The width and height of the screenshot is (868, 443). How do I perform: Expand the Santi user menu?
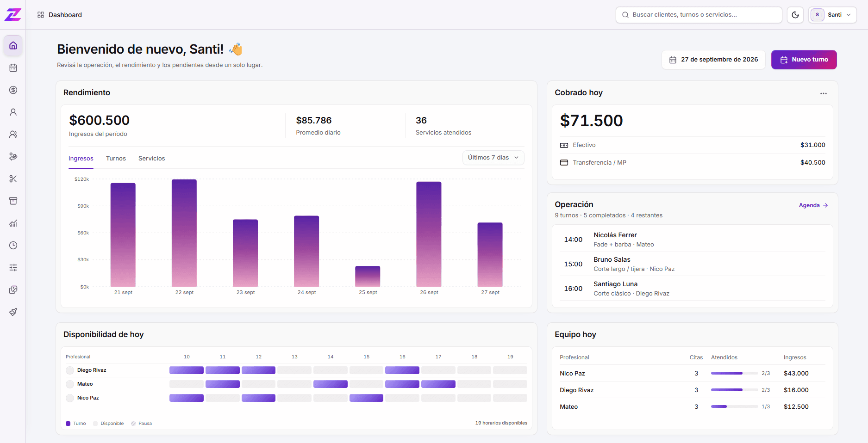point(832,15)
